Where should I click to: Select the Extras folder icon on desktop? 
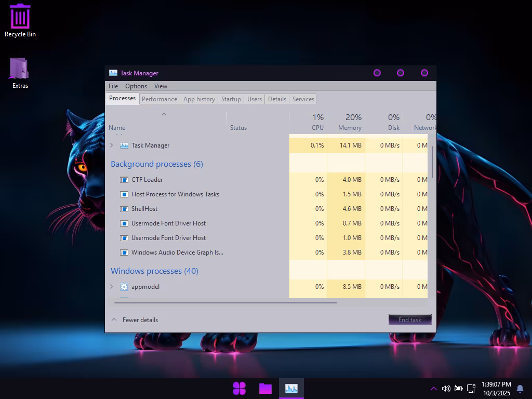point(20,73)
